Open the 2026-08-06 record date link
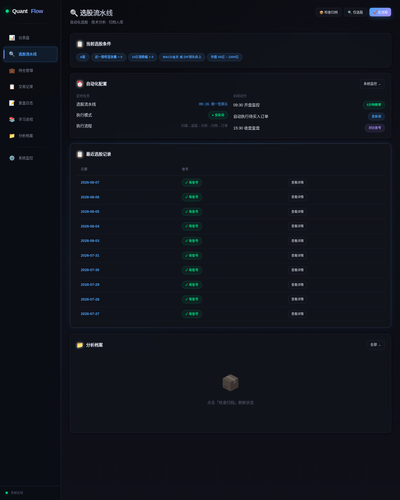Viewport: 400px width, 500px height. tap(90, 197)
